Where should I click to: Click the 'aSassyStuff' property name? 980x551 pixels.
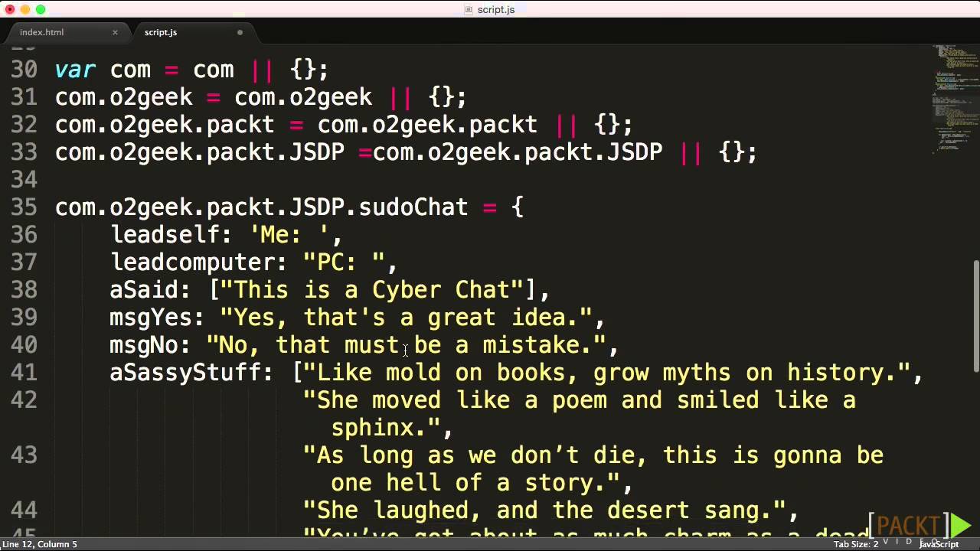pyautogui.click(x=186, y=373)
